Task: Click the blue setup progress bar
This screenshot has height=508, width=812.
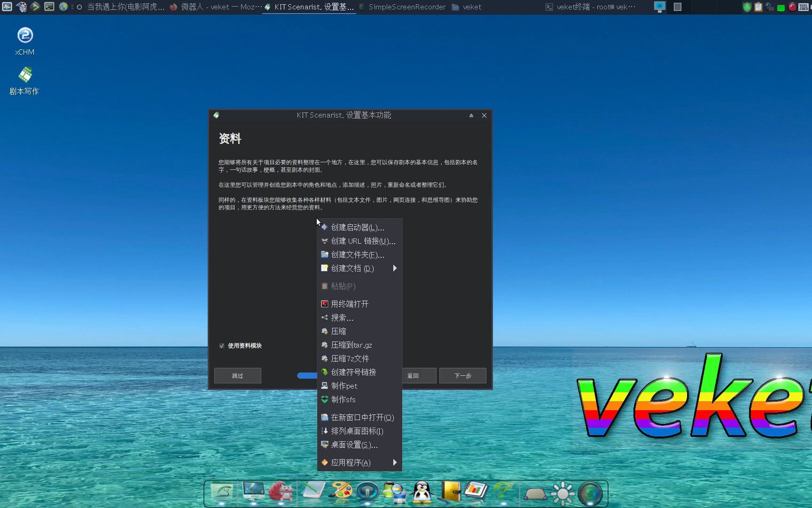Action: click(x=307, y=375)
